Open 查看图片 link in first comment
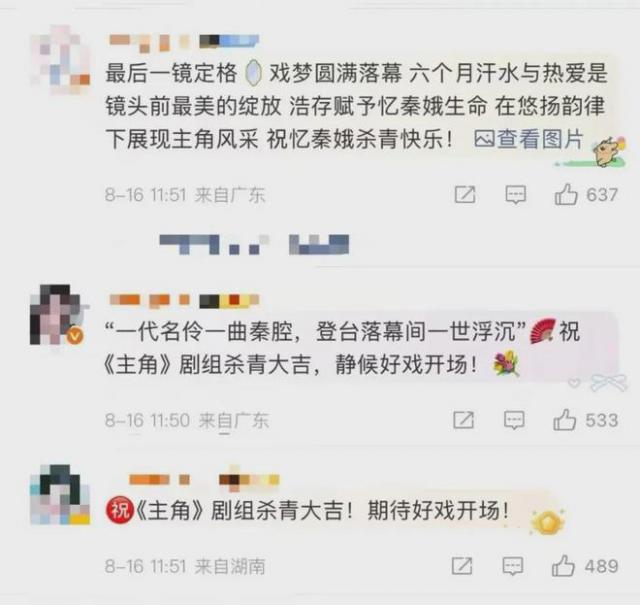 coord(529,139)
